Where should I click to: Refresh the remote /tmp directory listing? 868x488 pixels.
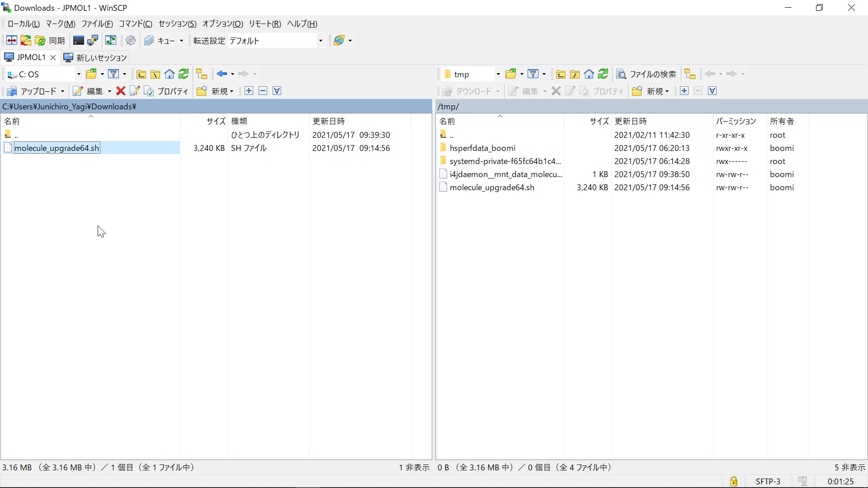tap(604, 74)
